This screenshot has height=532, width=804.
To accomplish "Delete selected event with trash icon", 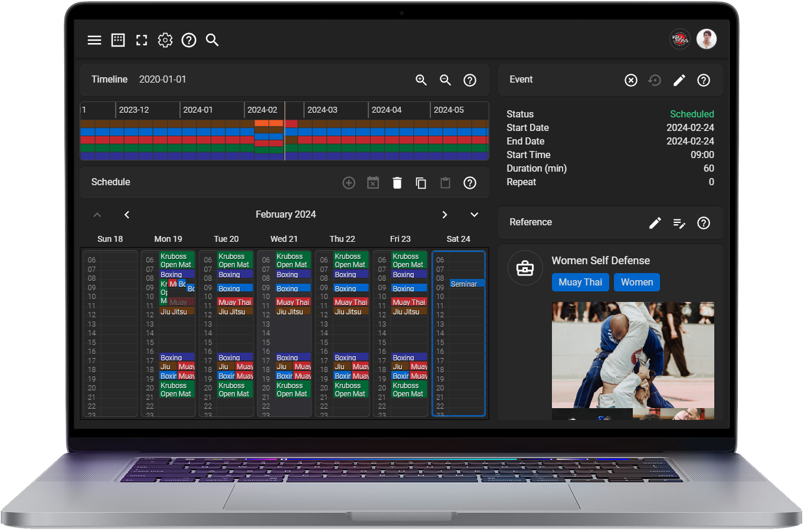I will pos(397,183).
